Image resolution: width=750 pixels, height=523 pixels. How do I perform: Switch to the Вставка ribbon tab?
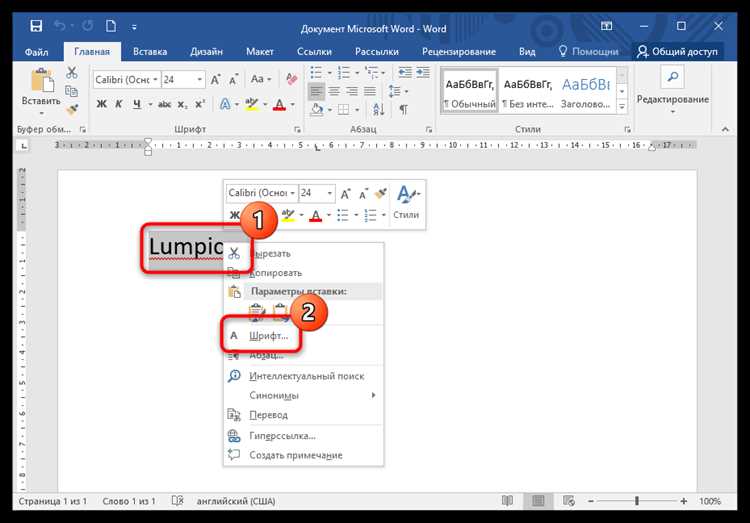(150, 52)
